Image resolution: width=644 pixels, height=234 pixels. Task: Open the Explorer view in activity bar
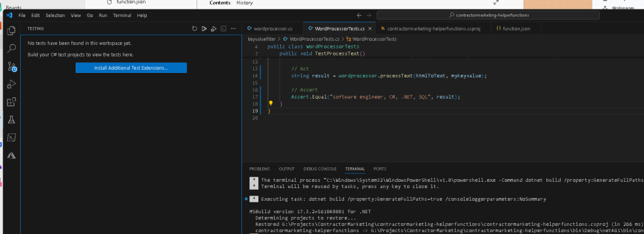pos(11,31)
